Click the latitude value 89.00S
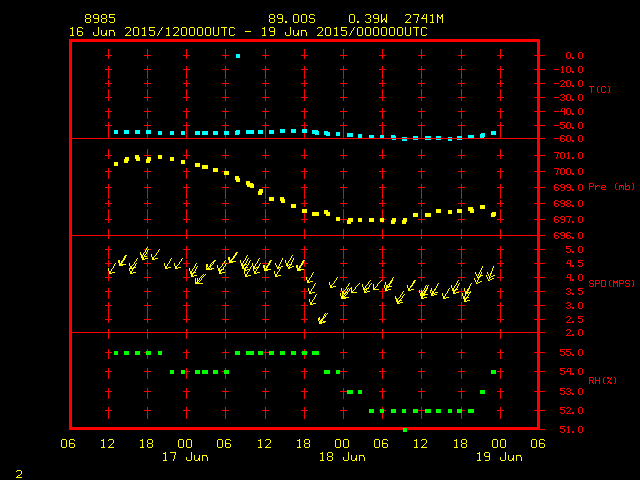This screenshot has height=480, width=640. pos(290,19)
